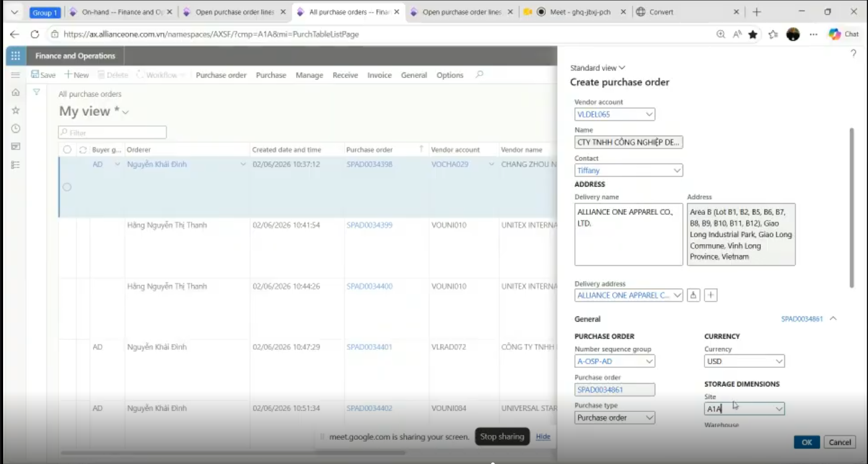This screenshot has width=868, height=464.
Task: Click the browser back arrow
Action: (x=15, y=35)
